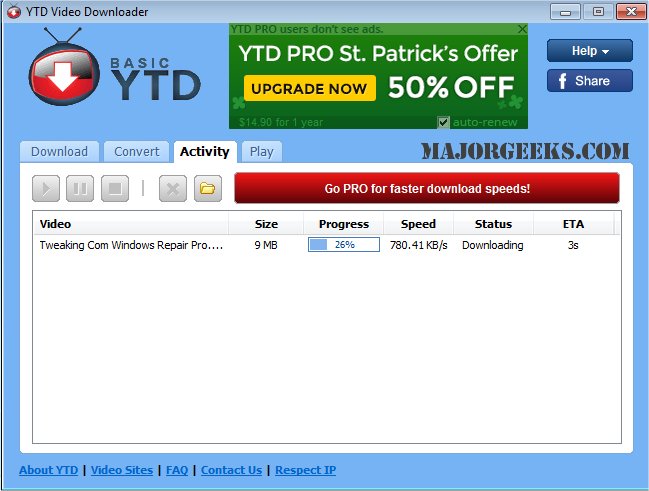The image size is (649, 491).
Task: Click the 9 MB size cell
Action: 266,245
